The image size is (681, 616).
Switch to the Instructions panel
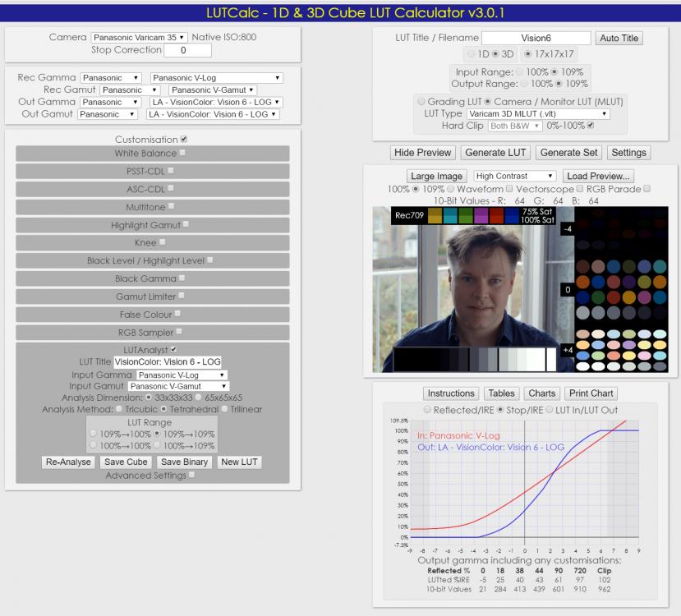click(451, 393)
